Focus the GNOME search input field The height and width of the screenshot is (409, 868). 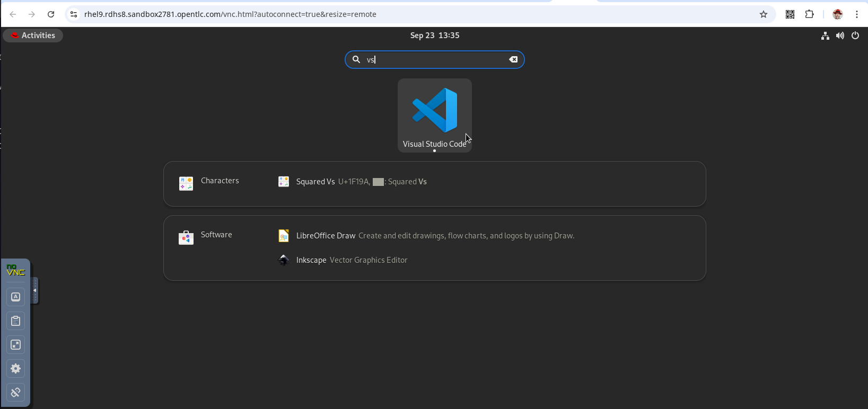click(435, 60)
